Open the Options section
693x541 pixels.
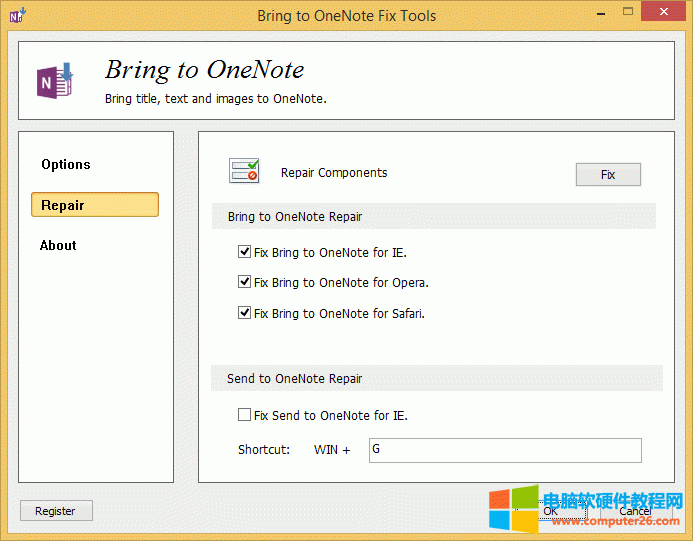(x=66, y=164)
